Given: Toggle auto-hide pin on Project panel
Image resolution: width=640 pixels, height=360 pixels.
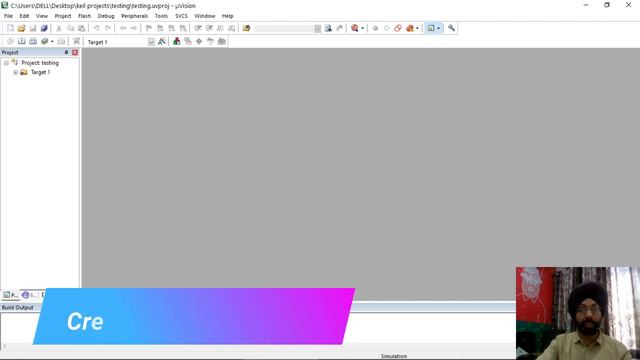Looking at the screenshot, I should tap(67, 52).
